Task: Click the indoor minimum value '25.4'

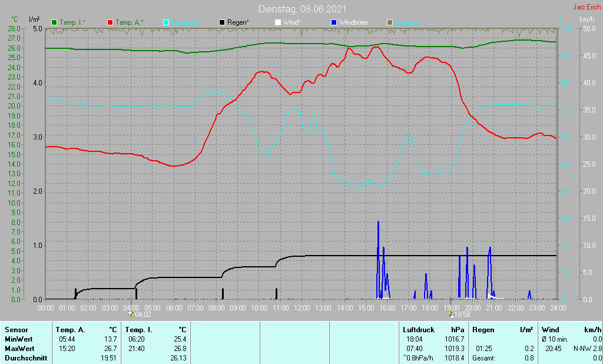Action: tap(180, 339)
